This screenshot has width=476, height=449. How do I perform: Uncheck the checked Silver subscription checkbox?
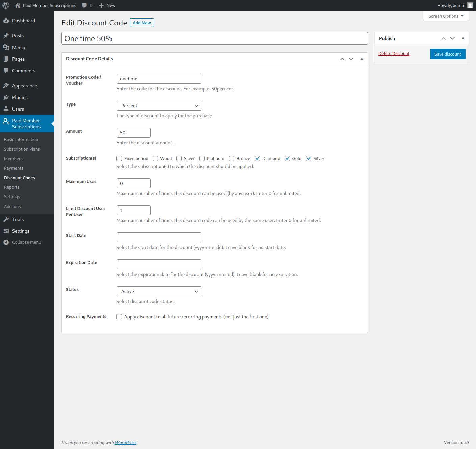pos(309,158)
